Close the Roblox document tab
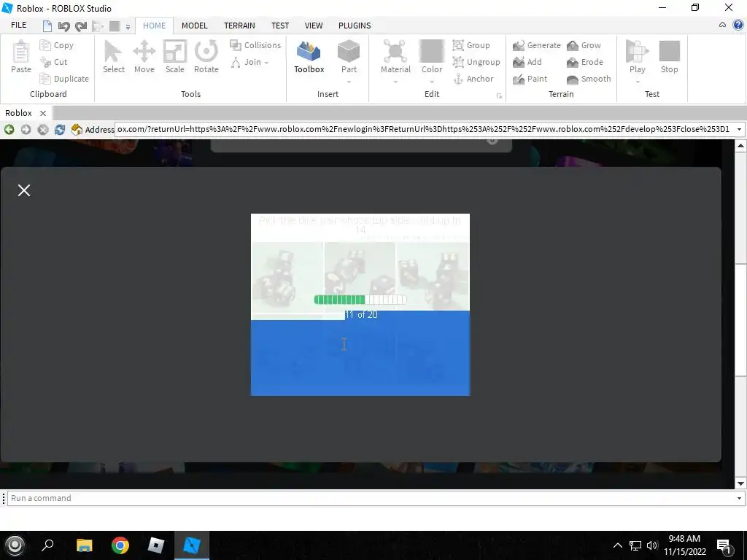The width and height of the screenshot is (747, 560). 43,113
